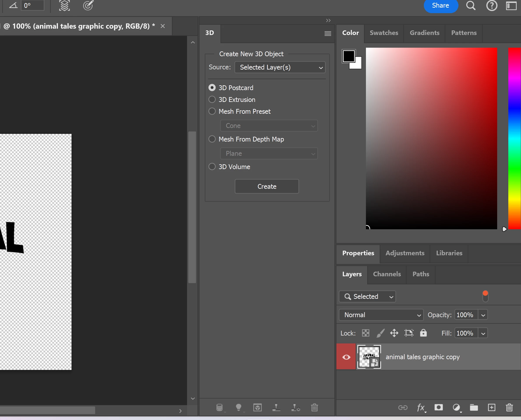
Task: Choose Mesh From Depth Map option
Action: pyautogui.click(x=212, y=139)
